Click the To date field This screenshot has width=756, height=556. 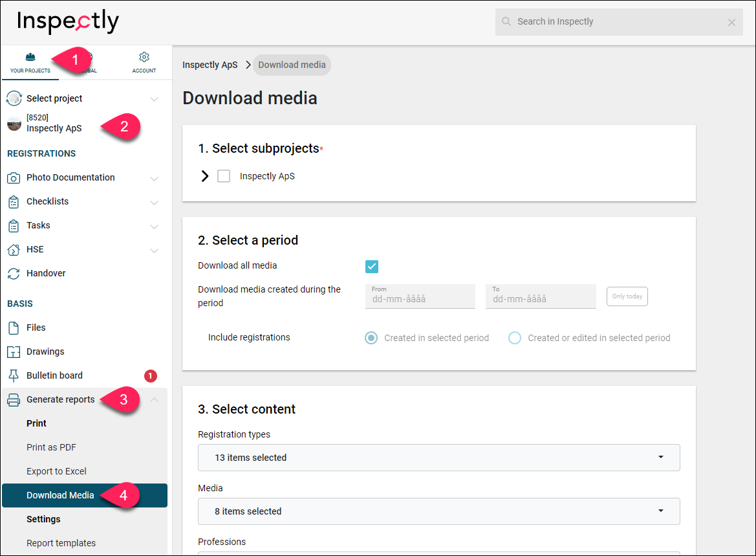tap(541, 296)
